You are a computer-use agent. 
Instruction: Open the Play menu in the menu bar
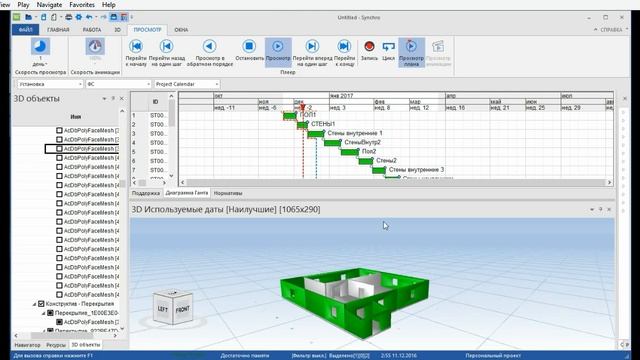click(23, 5)
